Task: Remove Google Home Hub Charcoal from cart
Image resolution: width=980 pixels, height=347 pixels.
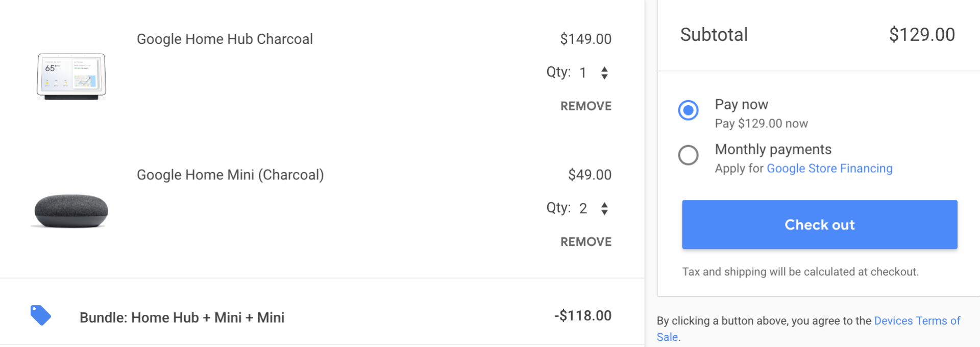Action: 585,106
